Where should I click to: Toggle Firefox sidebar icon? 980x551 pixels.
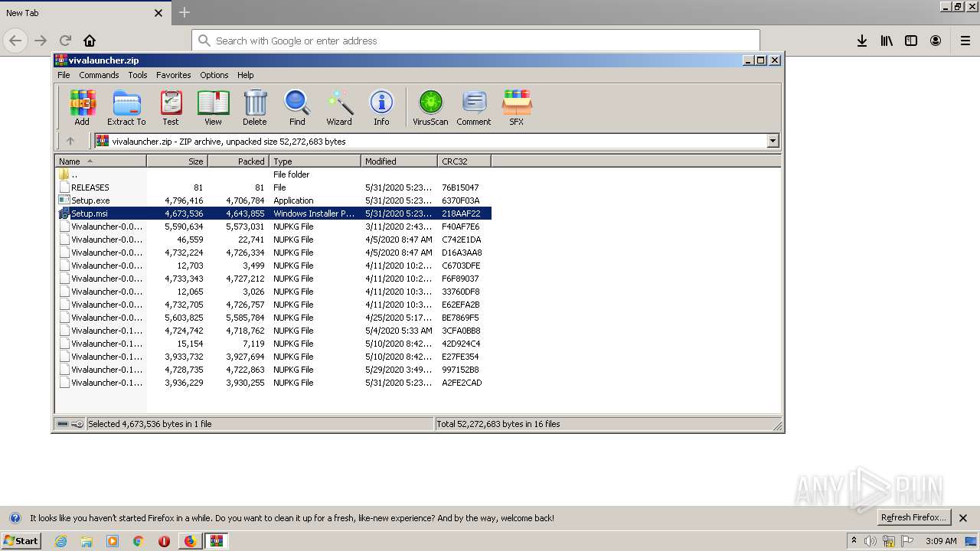(x=911, y=41)
